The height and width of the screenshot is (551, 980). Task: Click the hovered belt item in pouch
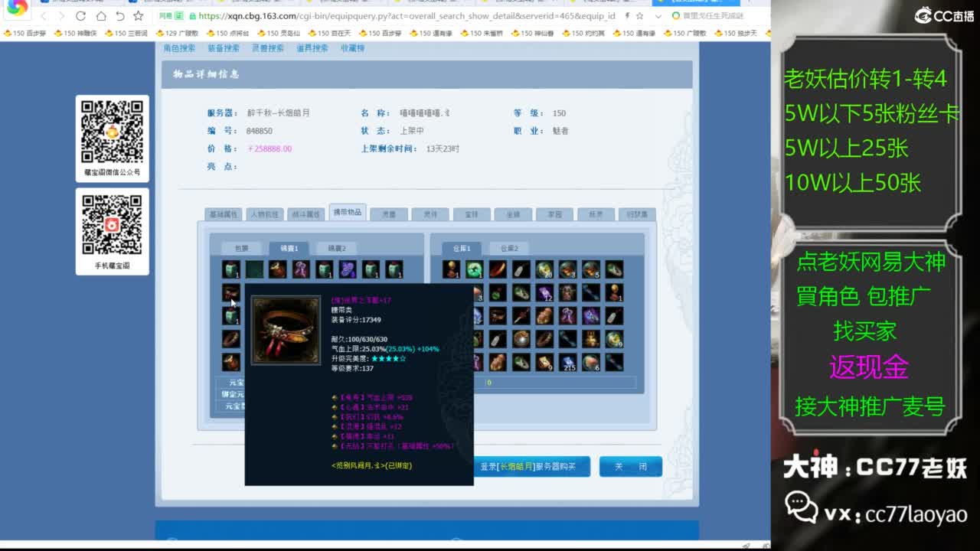tap(231, 293)
